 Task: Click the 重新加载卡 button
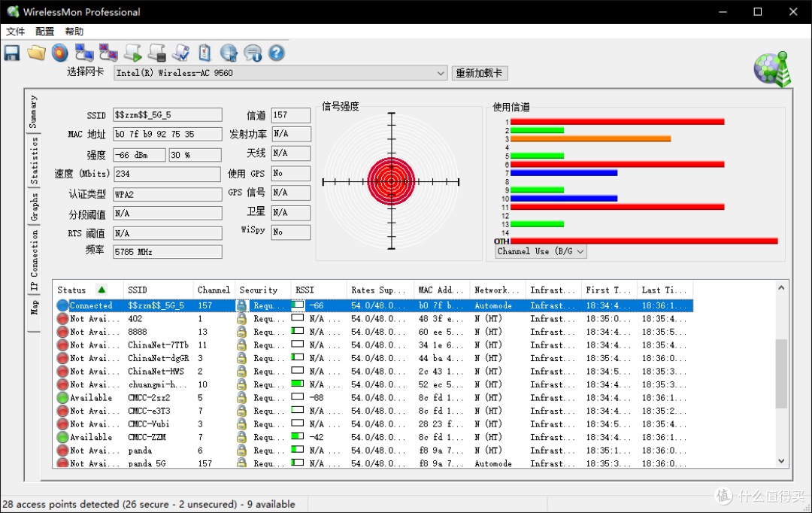480,73
